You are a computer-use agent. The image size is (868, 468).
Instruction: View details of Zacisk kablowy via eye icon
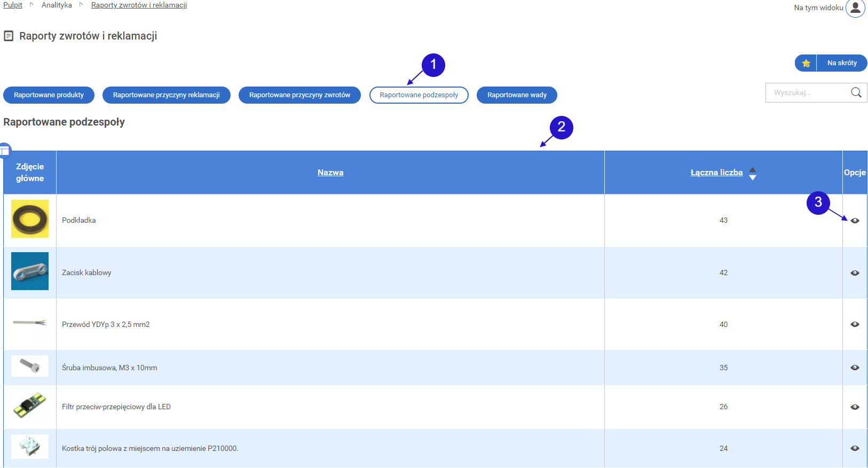click(855, 273)
